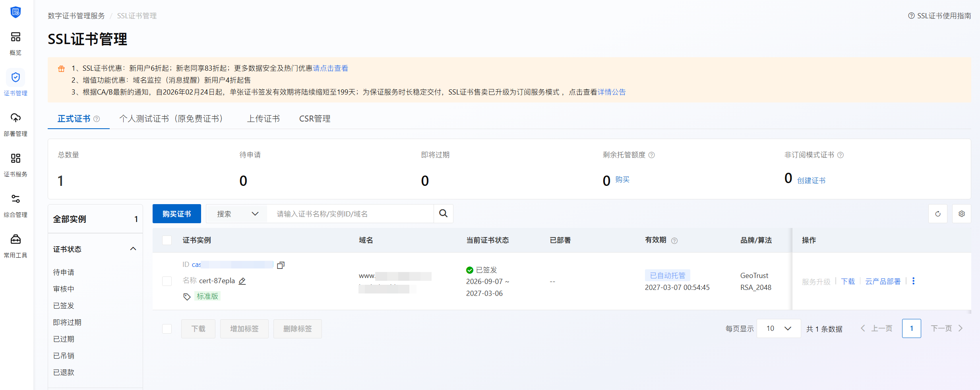Click the 云产品部署 link
The width and height of the screenshot is (980, 390).
883,281
